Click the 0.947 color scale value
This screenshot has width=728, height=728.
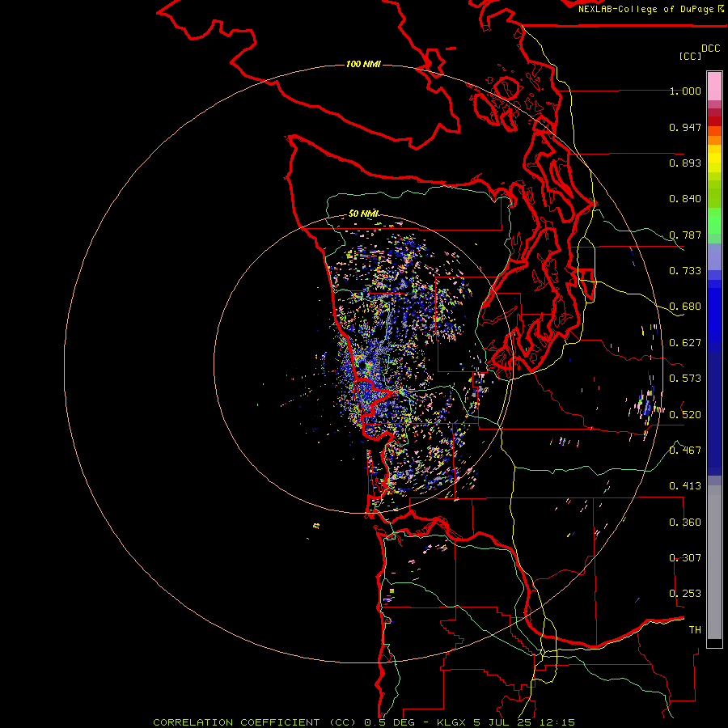(x=685, y=127)
